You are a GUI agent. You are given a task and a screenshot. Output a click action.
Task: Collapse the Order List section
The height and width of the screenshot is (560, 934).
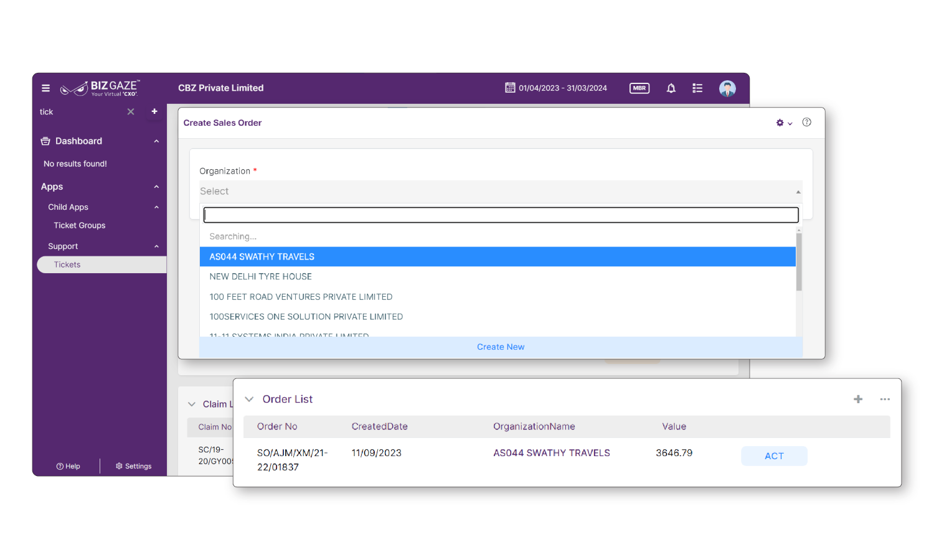(x=249, y=399)
